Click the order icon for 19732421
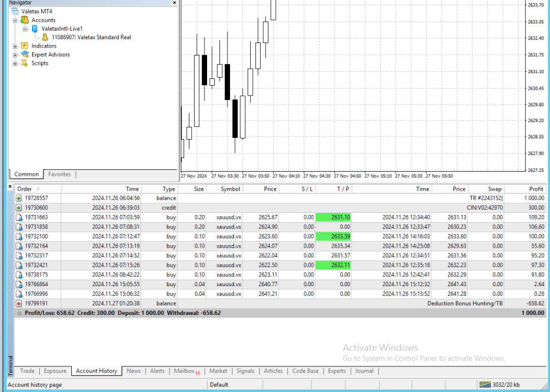550x392 pixels. click(19, 265)
